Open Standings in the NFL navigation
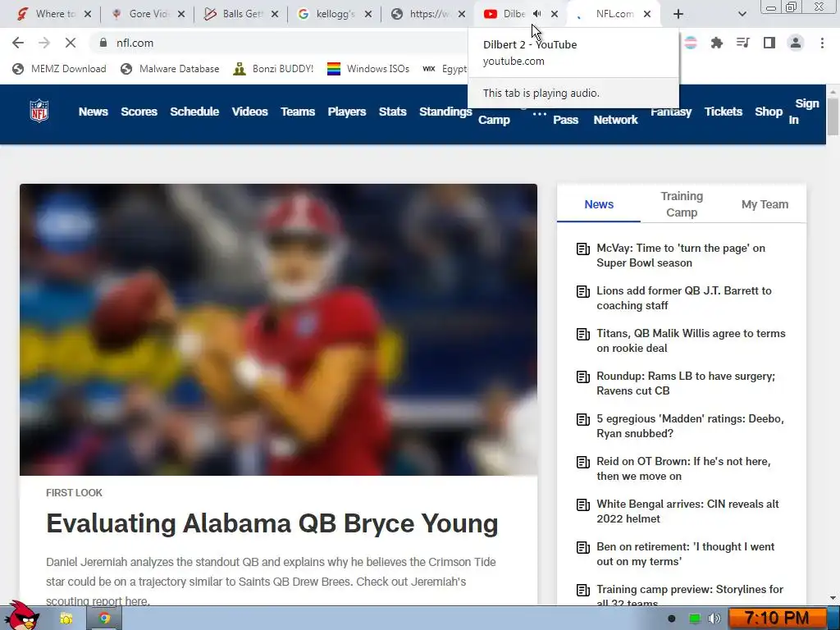Viewport: 840px width, 630px height. 445,112
